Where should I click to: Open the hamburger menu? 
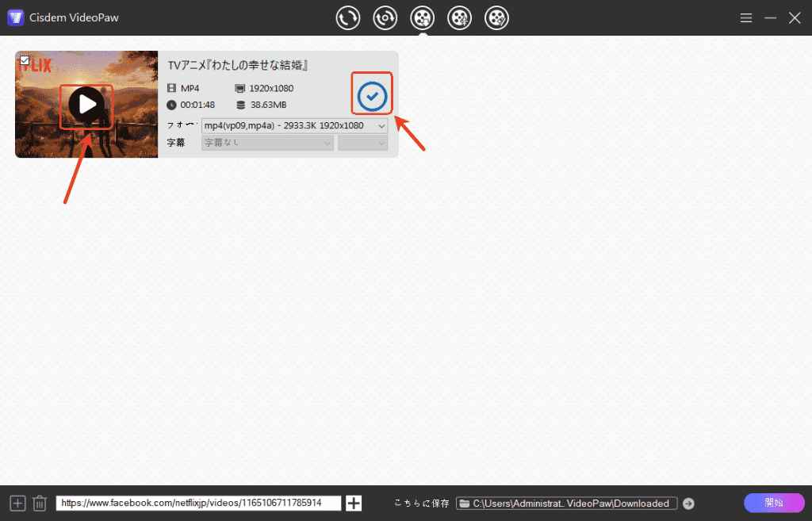(x=745, y=18)
